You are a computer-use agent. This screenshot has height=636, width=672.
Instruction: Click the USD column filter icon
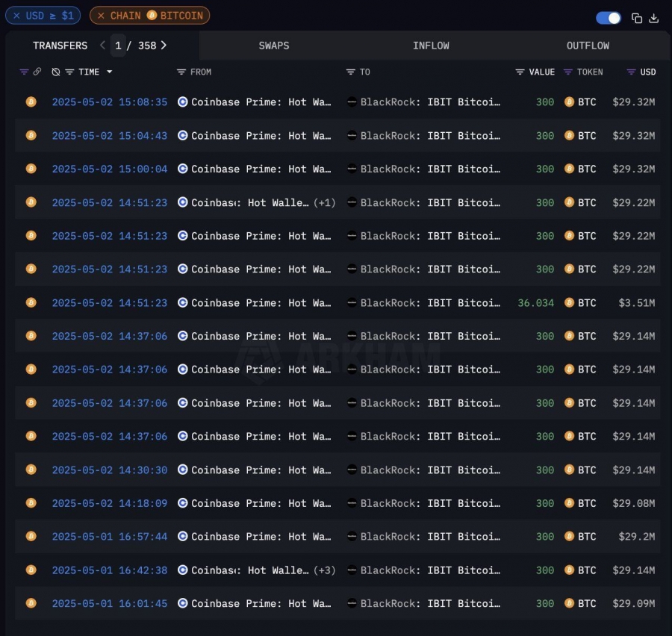(631, 72)
